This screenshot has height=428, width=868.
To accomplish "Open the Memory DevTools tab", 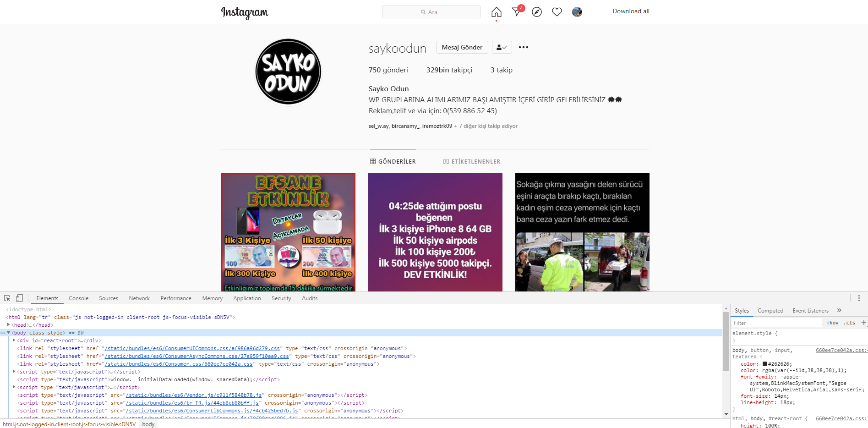I will tap(213, 298).
